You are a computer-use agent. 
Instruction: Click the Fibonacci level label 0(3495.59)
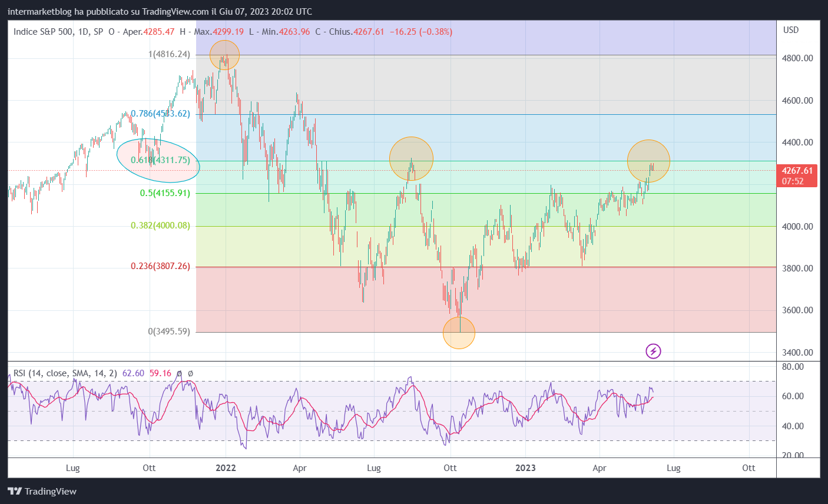(169, 331)
